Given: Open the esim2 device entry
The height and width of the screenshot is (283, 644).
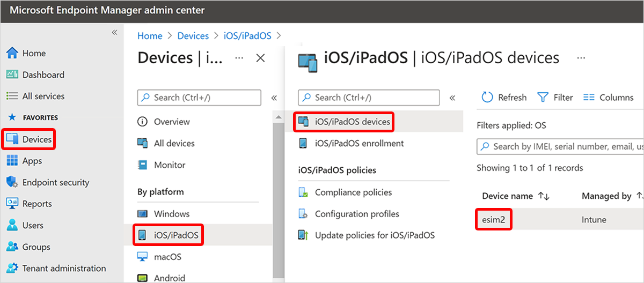Looking at the screenshot, I should click(494, 219).
